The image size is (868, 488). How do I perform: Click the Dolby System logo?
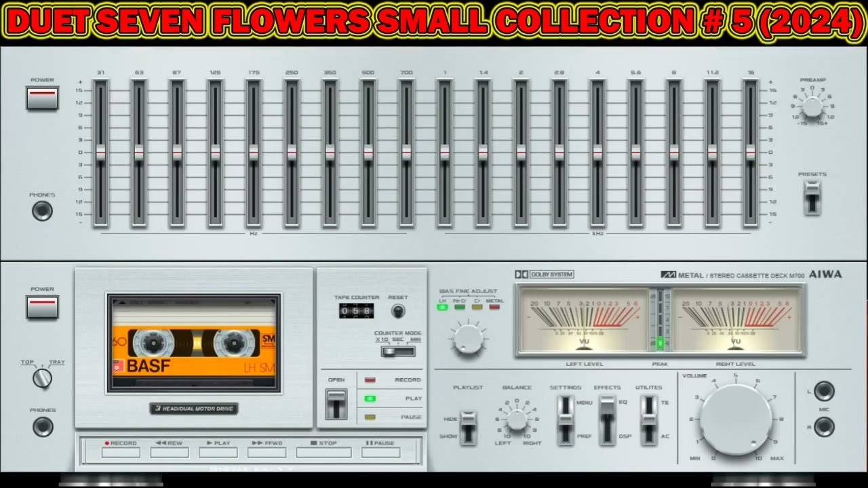544,274
